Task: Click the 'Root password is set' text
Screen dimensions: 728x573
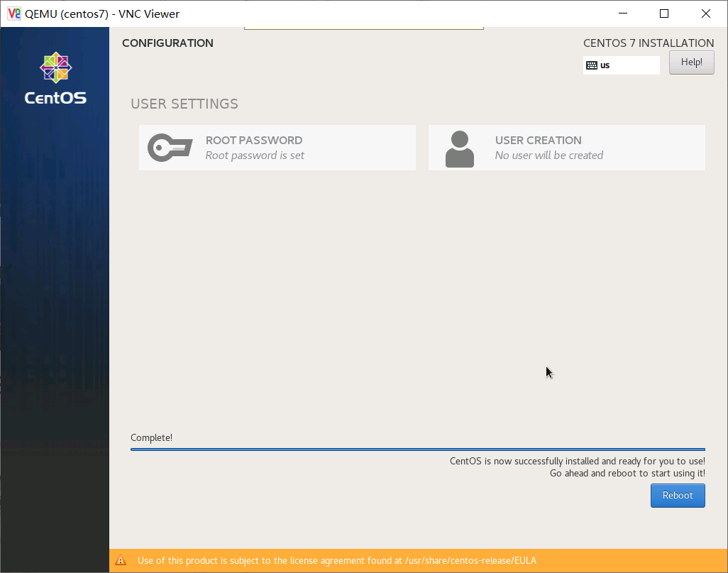Action: point(255,155)
